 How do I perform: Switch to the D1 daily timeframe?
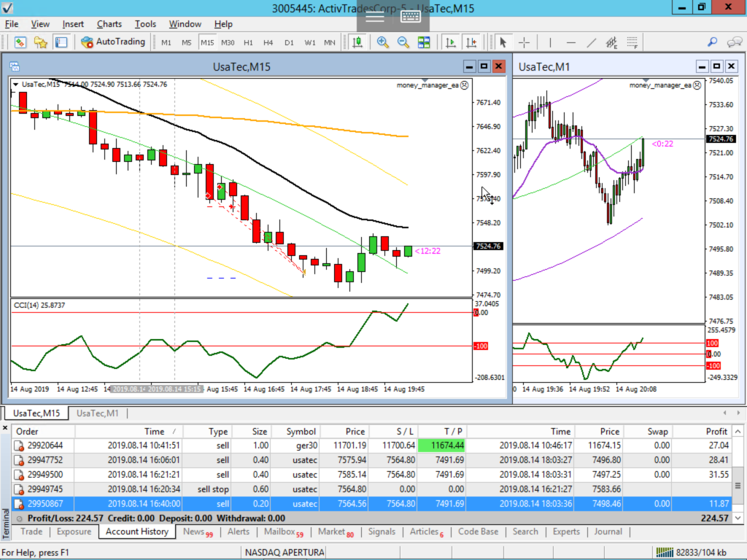point(289,42)
